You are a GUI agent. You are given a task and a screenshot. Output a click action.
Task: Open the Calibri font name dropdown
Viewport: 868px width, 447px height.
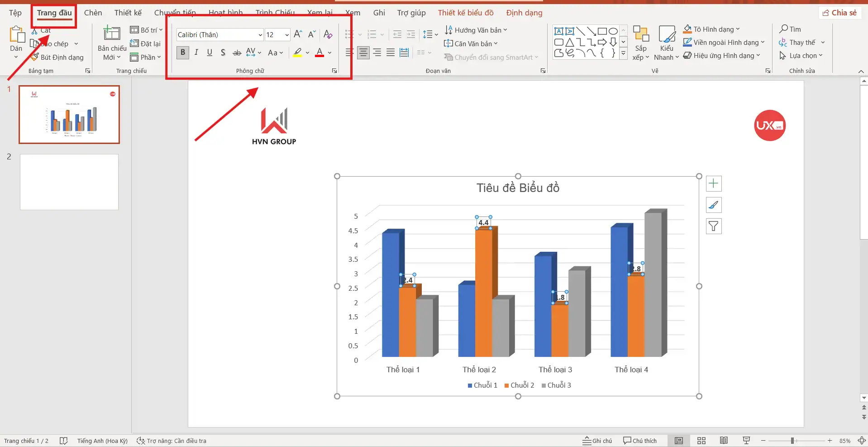[x=260, y=35]
